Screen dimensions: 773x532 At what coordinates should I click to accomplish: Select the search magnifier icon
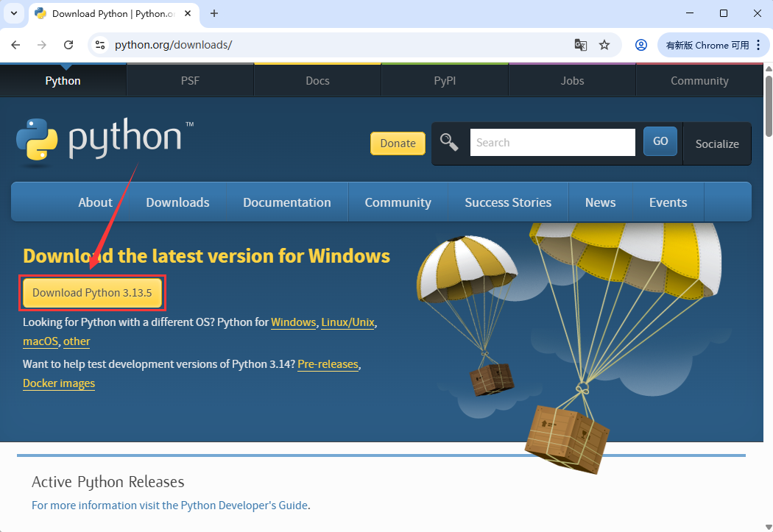[x=449, y=143]
